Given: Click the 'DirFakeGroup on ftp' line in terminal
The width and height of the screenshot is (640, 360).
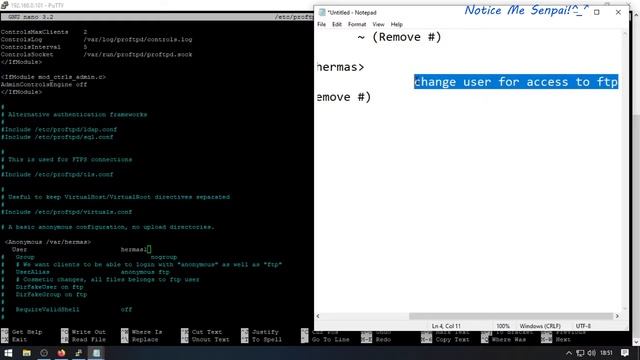Looking at the screenshot, I should [51, 294].
